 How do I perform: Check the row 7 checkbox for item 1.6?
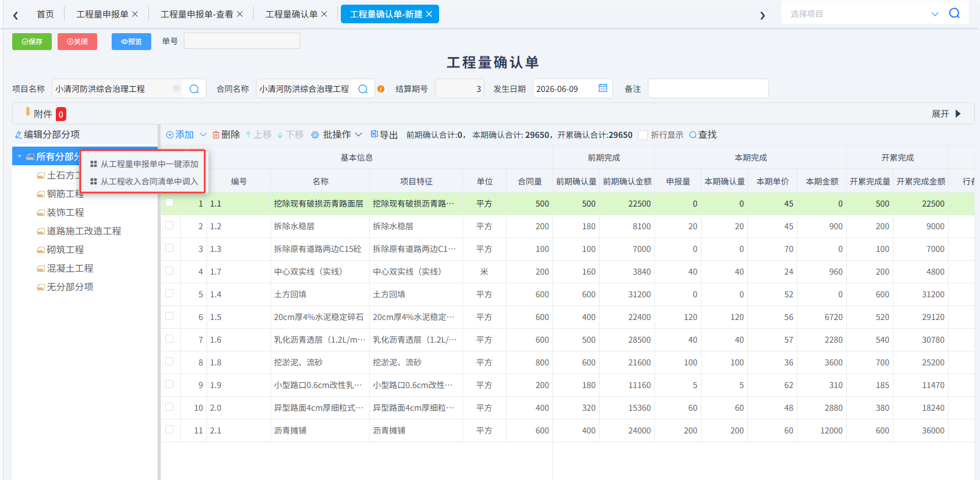pos(169,339)
